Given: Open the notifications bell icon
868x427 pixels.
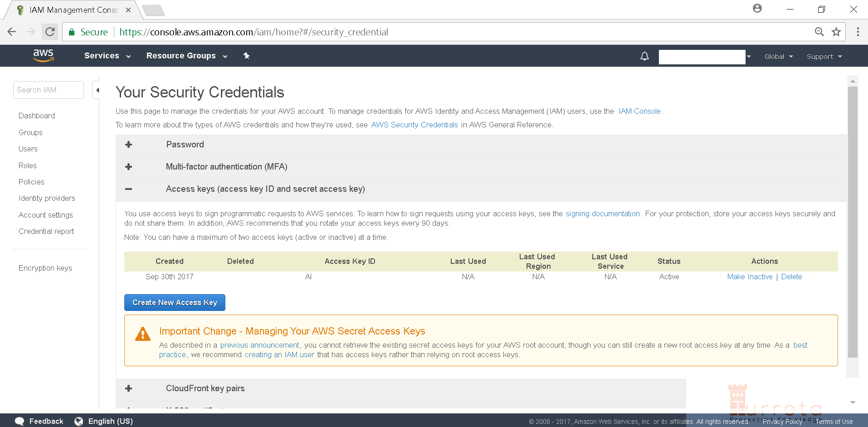Looking at the screenshot, I should 644,56.
